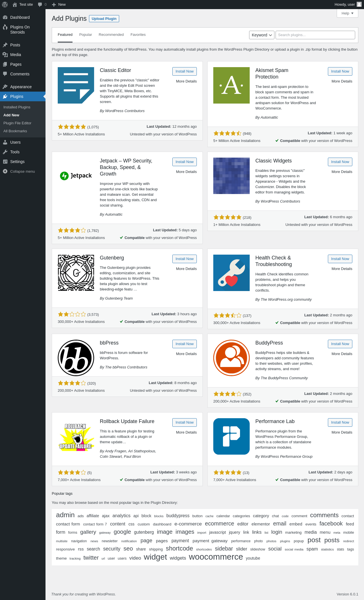The height and width of the screenshot is (600, 364).
Task: Open the Automattic author link under Jetpack
Action: (114, 215)
